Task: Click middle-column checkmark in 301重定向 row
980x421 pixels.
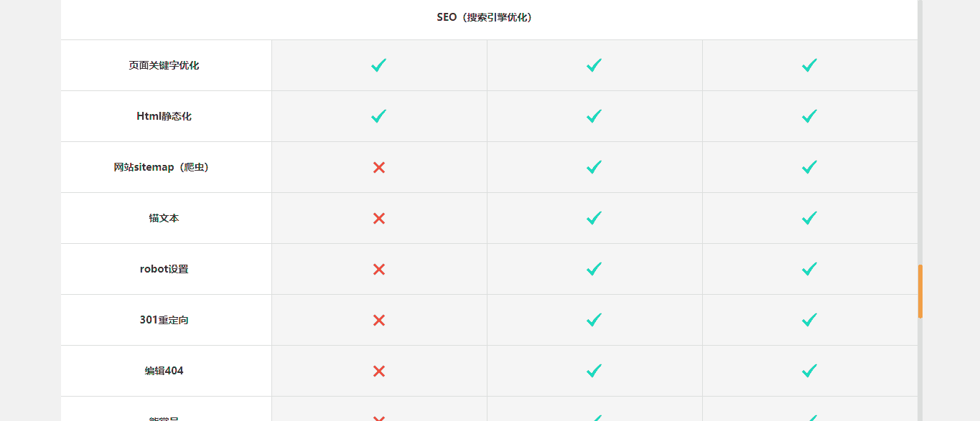Action: (594, 320)
